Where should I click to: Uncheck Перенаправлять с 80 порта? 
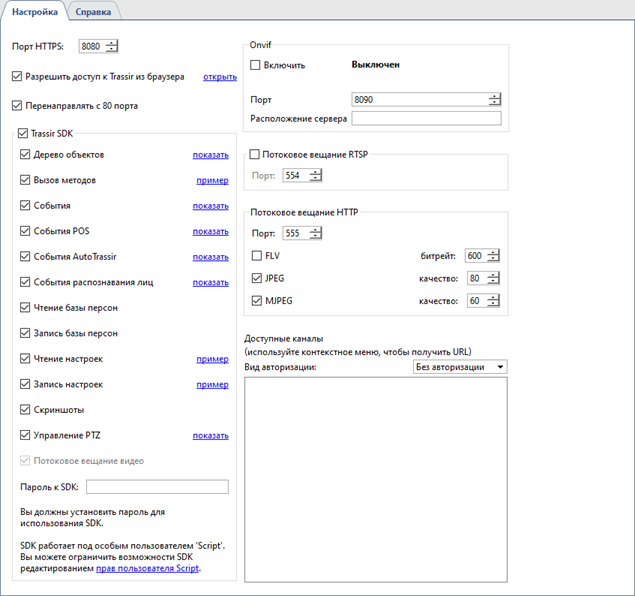point(17,105)
